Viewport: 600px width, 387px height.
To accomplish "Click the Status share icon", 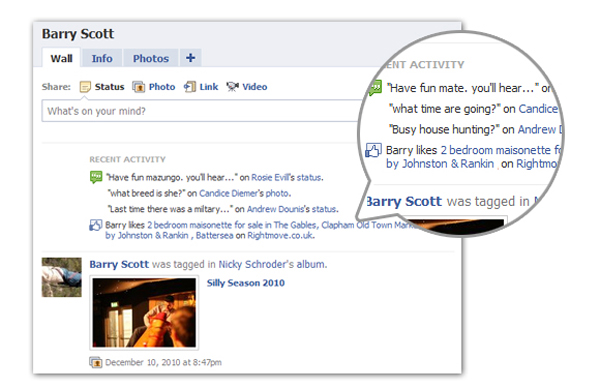I will (x=85, y=87).
